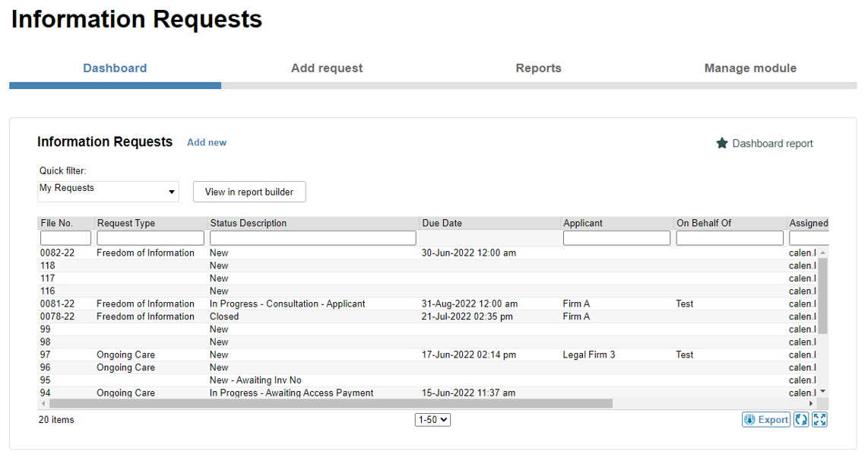
Task: Click due date 21-Jul-2022 02:35 pm
Action: point(467,316)
